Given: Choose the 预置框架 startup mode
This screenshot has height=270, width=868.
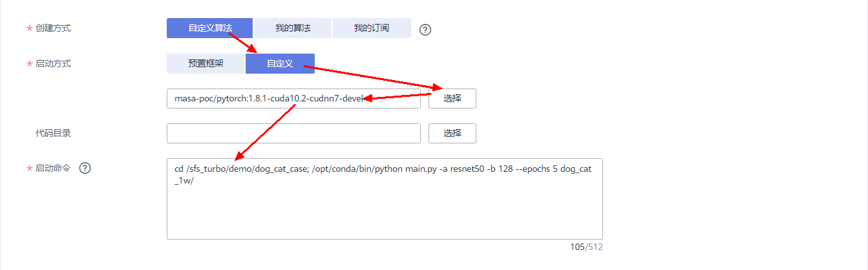Looking at the screenshot, I should click(x=206, y=63).
